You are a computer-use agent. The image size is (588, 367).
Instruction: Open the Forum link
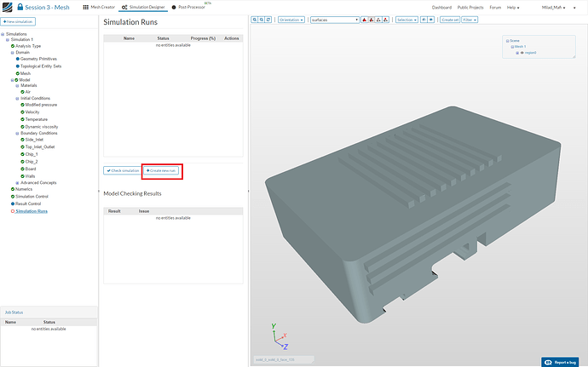pos(495,8)
